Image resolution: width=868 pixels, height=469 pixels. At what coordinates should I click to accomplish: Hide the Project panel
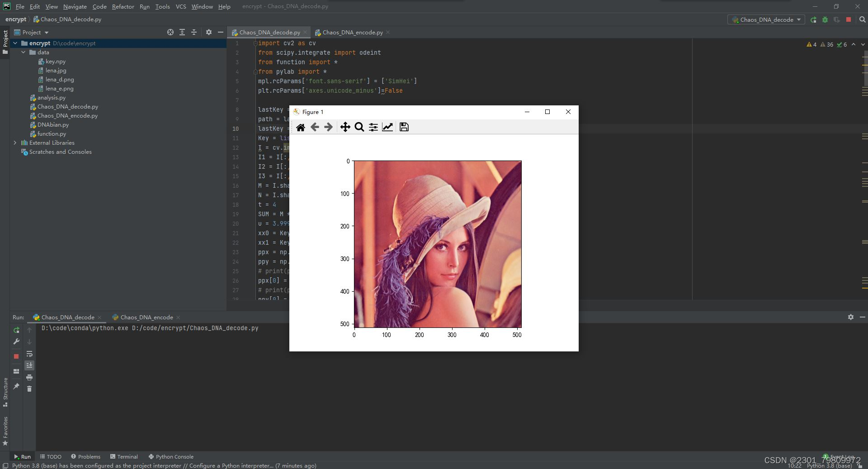pos(221,32)
